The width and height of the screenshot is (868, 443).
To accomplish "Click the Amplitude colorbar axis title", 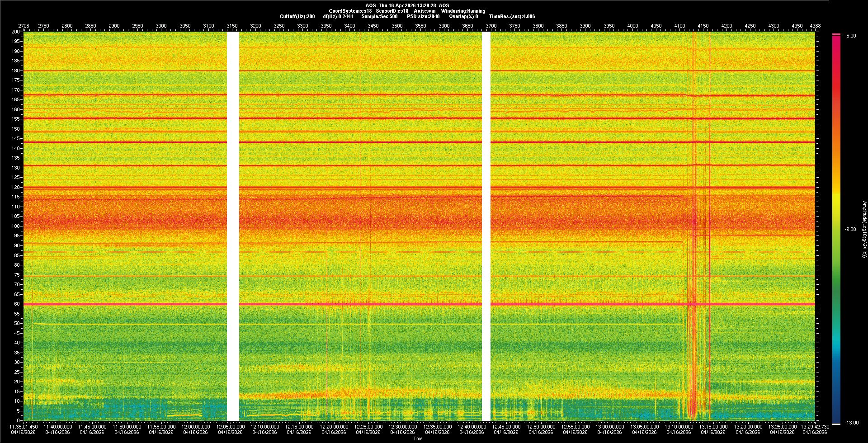I will [x=864, y=230].
